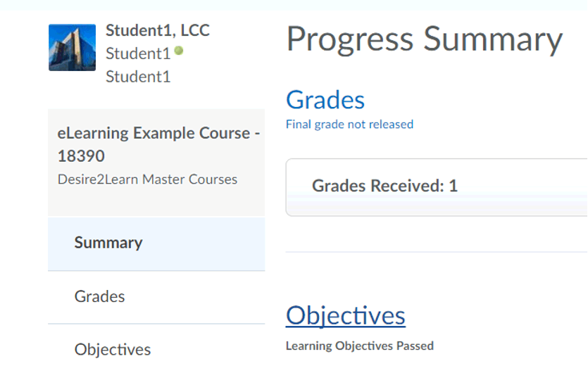
Task: Click the progress bar strip under Grades Received
Action: tap(437, 206)
